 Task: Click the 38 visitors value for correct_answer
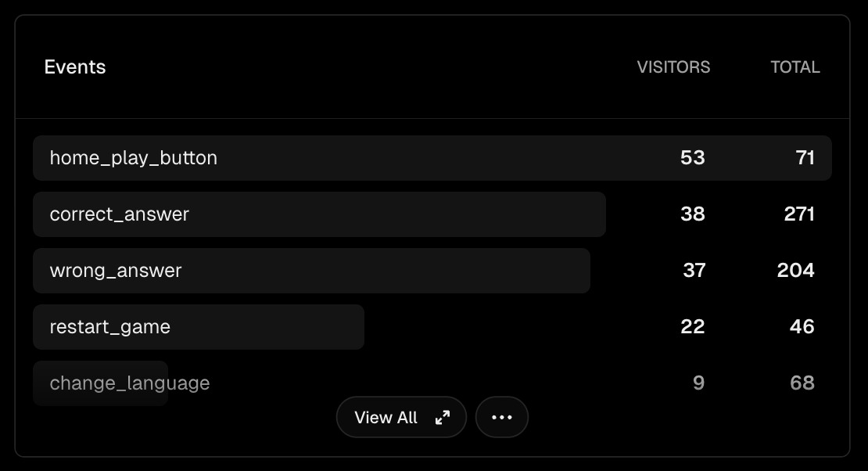pos(693,214)
